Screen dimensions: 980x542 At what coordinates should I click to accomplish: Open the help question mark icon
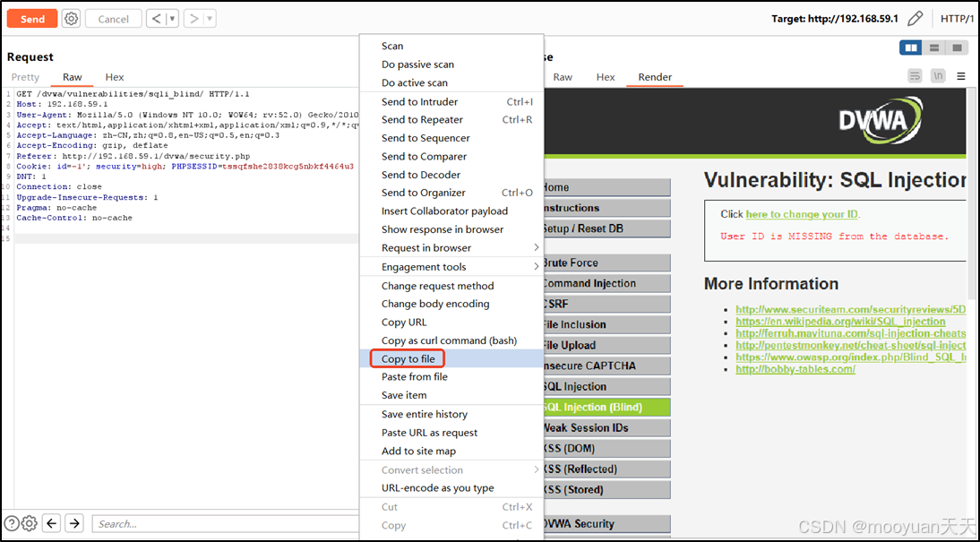pyautogui.click(x=12, y=523)
